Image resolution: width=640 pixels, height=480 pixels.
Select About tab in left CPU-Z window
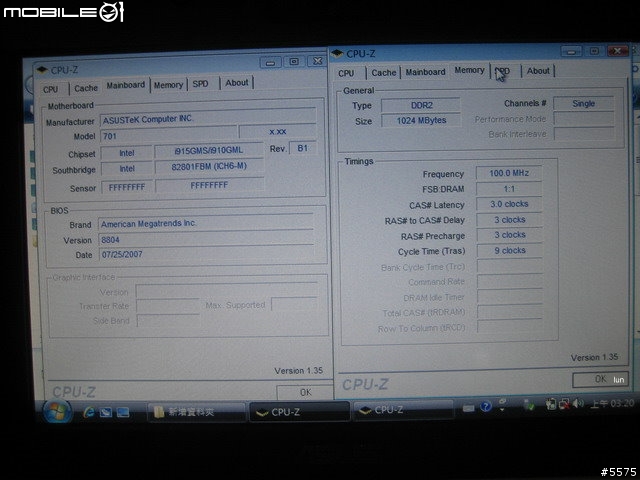pos(237,83)
